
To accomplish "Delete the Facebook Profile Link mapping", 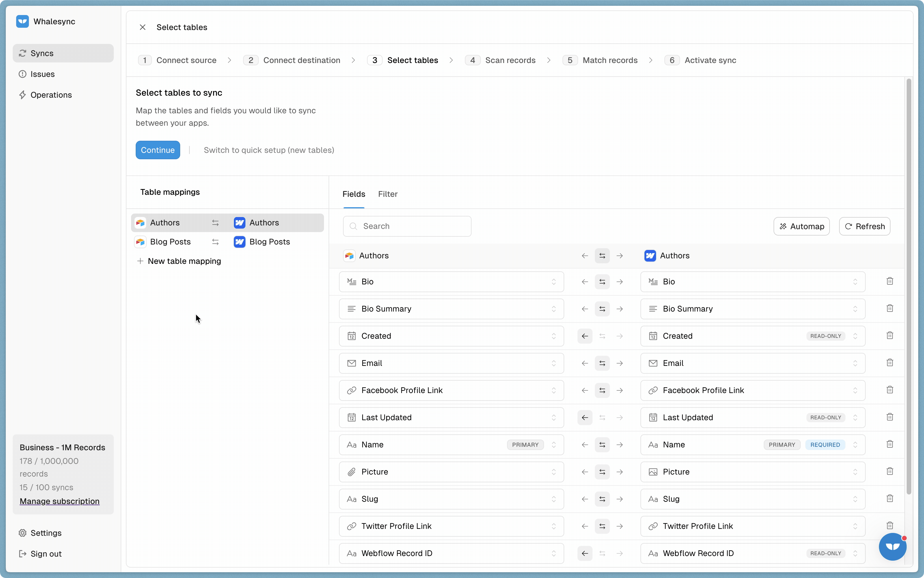I will (x=890, y=390).
